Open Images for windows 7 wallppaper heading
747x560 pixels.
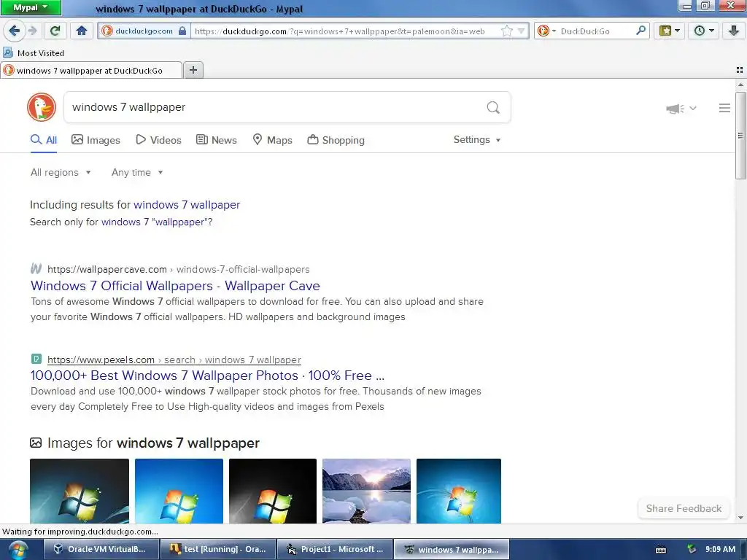(x=153, y=443)
